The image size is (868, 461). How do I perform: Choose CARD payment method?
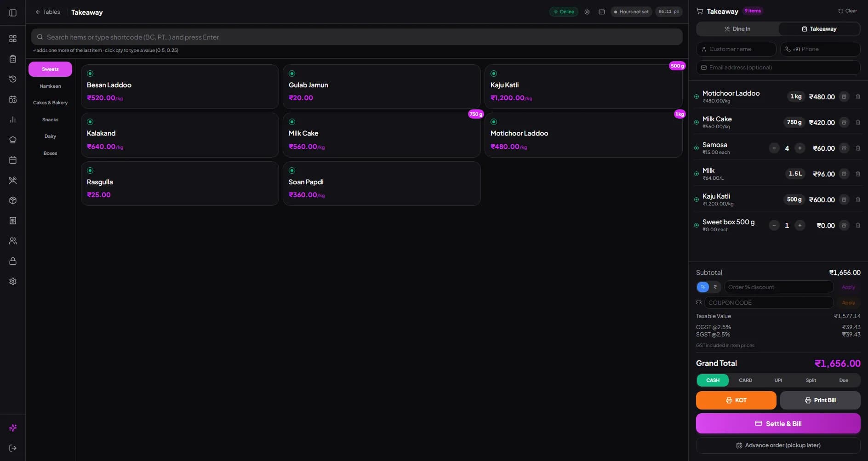745,381
